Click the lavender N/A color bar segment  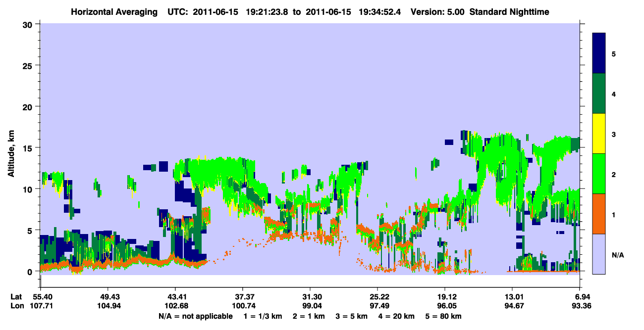click(599, 254)
